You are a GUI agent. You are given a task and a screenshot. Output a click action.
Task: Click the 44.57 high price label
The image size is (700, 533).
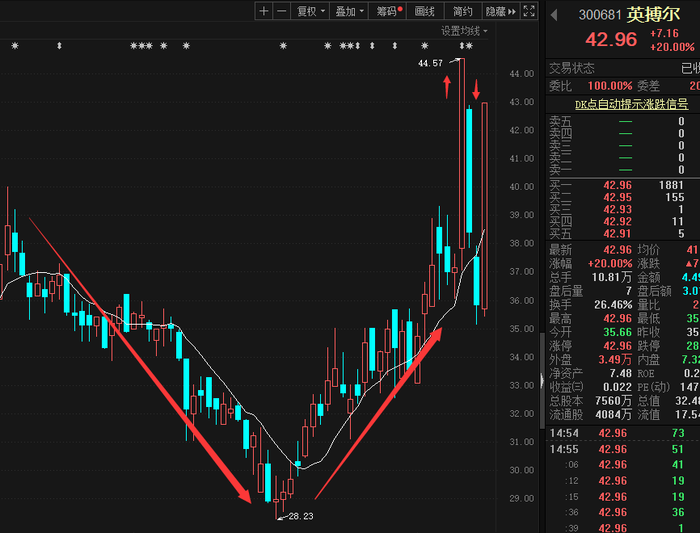point(430,63)
